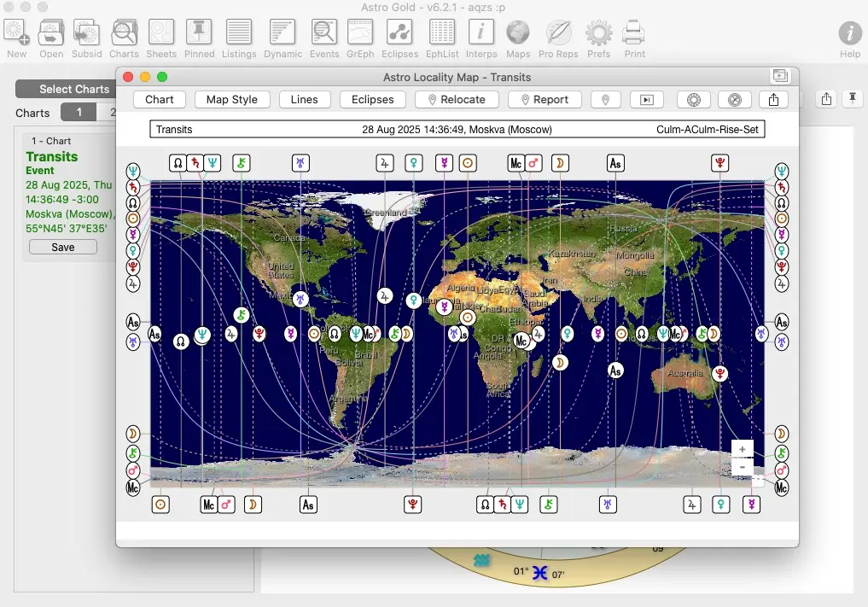Open the Help info icon
Viewport: 868px width, 607px height.
point(850,38)
